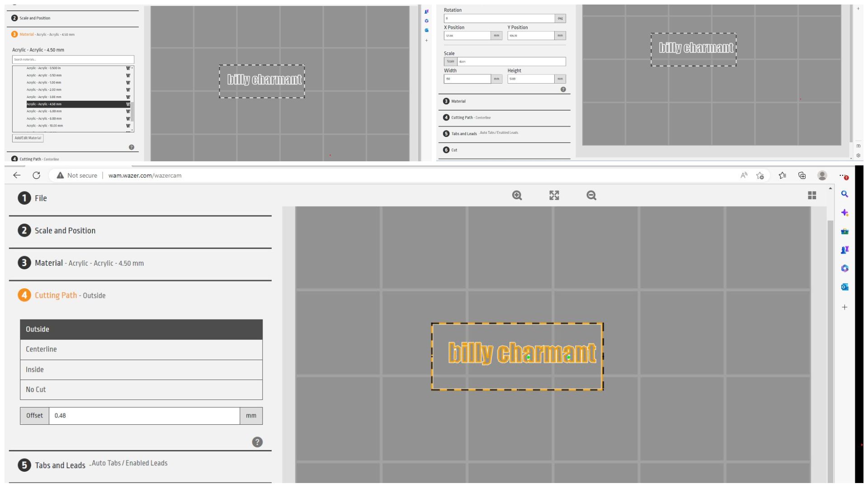868x488 pixels.
Task: Click the Not secure warning icon
Action: (x=60, y=175)
